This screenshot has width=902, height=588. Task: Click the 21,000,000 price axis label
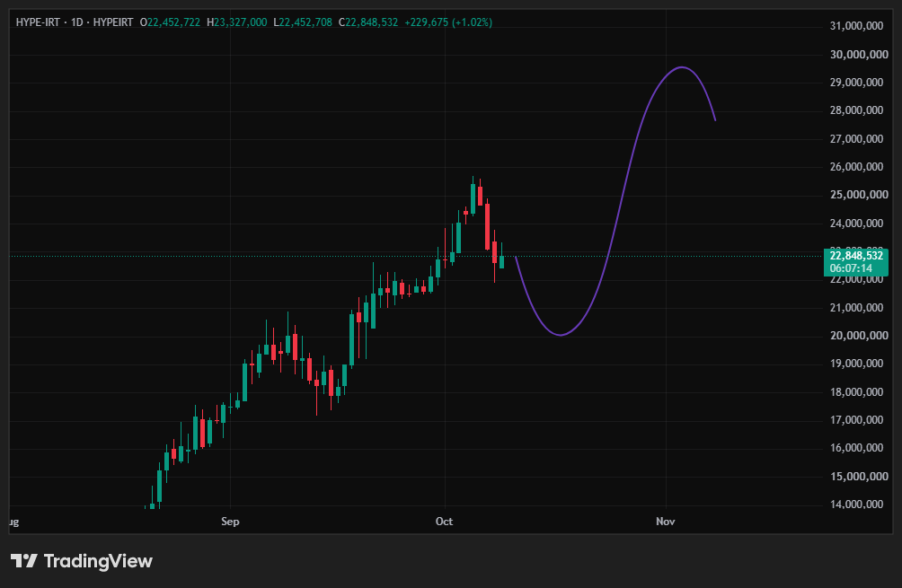coord(856,308)
